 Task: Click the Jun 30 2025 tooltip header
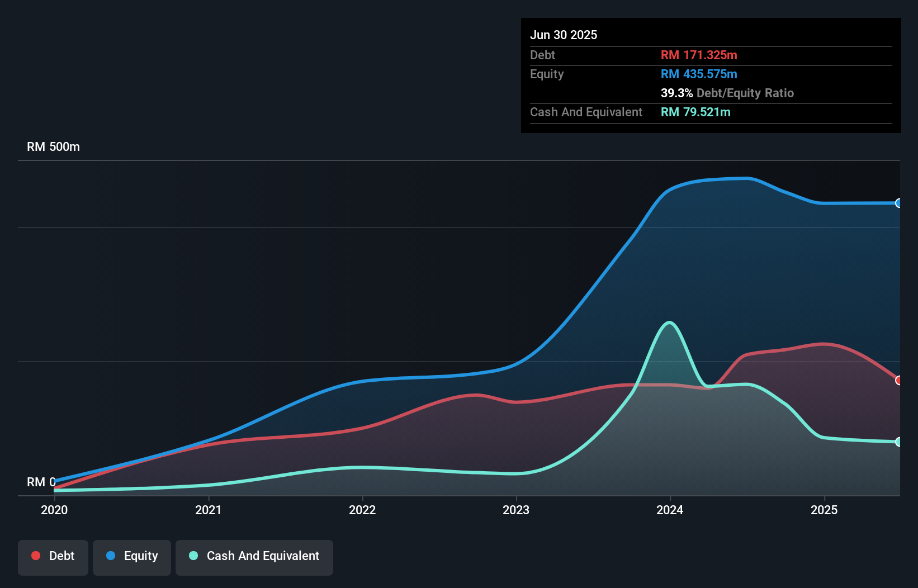pos(564,35)
